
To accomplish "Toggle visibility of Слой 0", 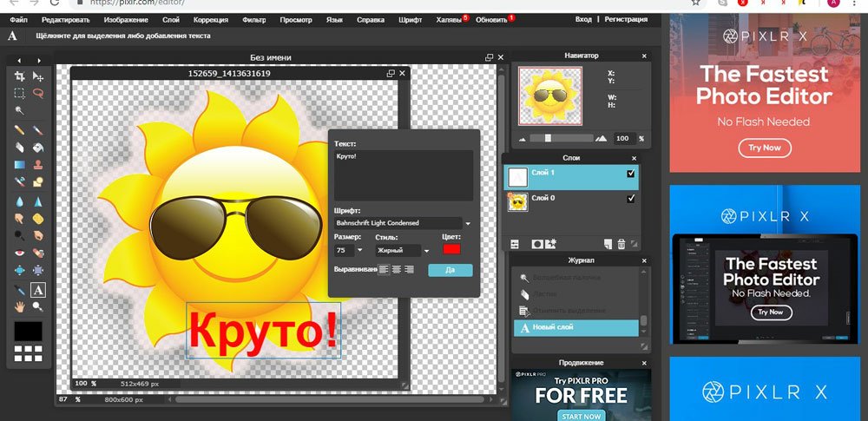I will pos(631,199).
